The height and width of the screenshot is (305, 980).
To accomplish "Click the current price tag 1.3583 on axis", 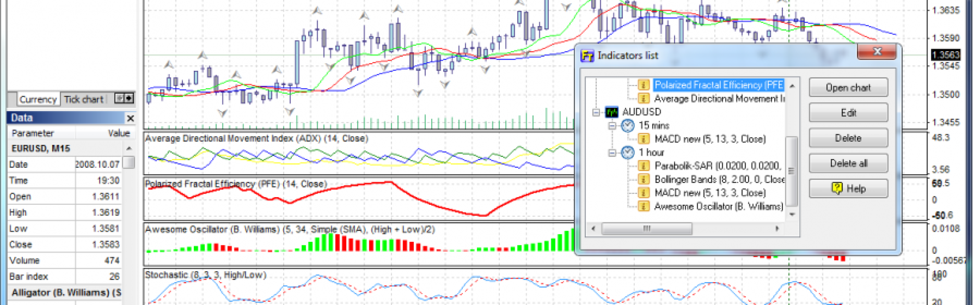I will [945, 55].
